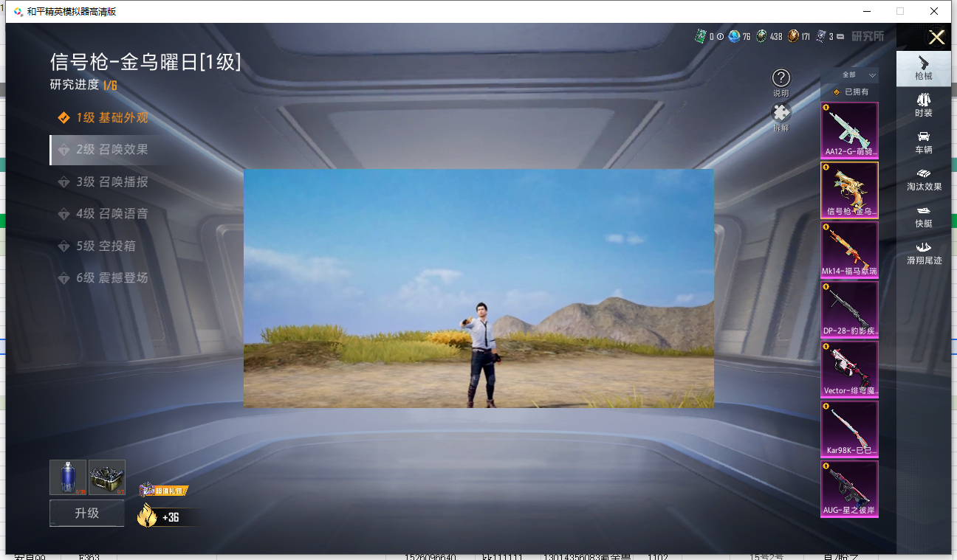Switch to the 车辆 vehicles category
957x560 pixels.
point(924,142)
